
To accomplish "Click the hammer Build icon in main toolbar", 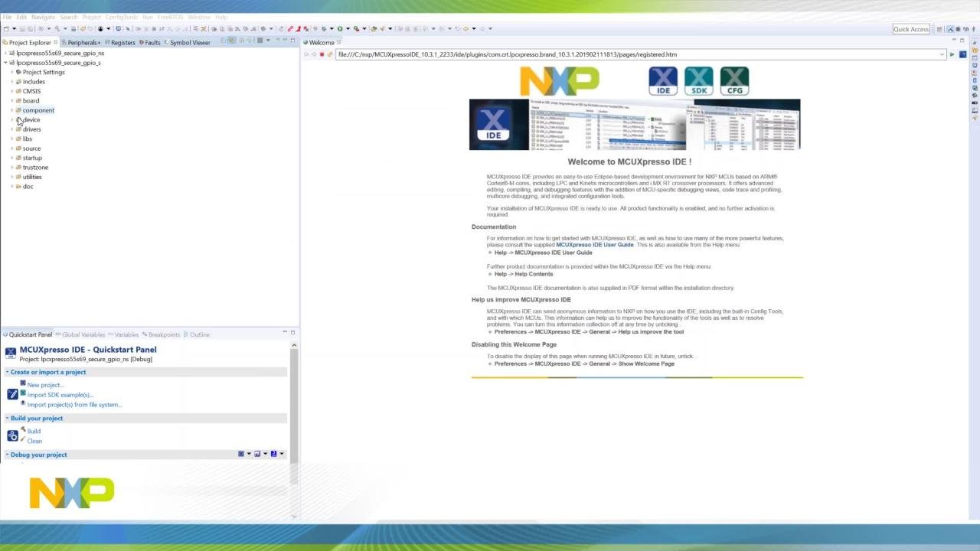I will [x=57, y=29].
